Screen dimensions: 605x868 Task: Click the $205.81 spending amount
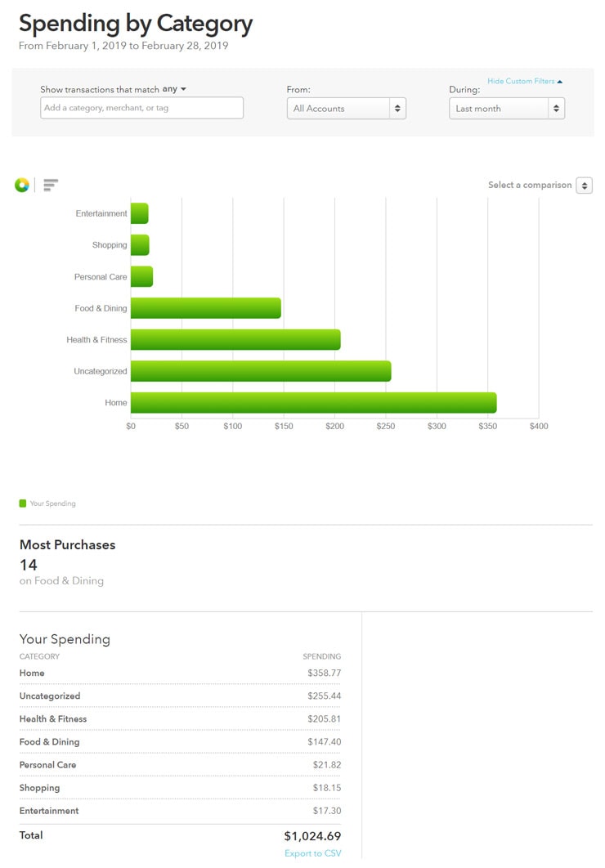(x=325, y=719)
